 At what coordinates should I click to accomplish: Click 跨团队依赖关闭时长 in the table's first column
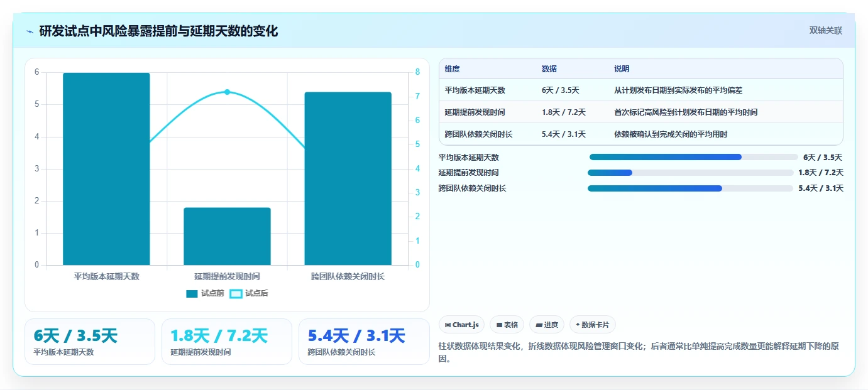pos(478,134)
